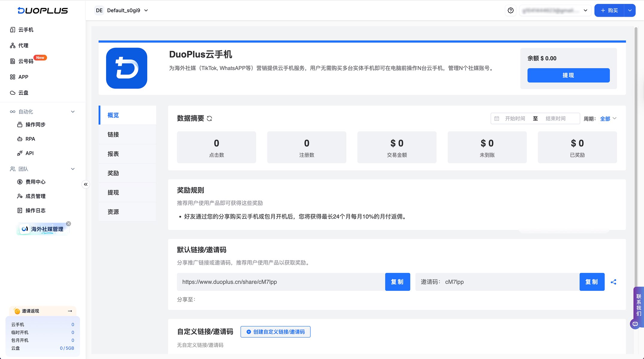Viewport: 644px width, 359px height.
Task: Click the 购买 purchase button
Action: (x=609, y=10)
